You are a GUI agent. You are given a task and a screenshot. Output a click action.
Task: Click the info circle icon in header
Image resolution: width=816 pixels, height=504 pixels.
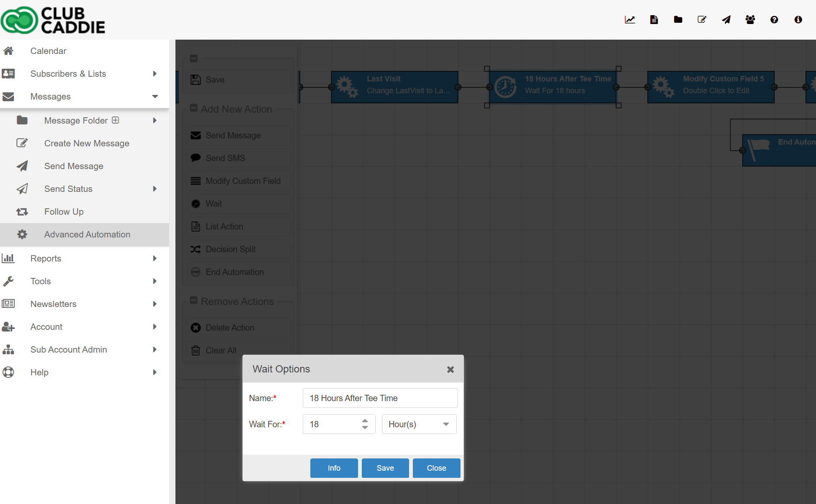(798, 20)
